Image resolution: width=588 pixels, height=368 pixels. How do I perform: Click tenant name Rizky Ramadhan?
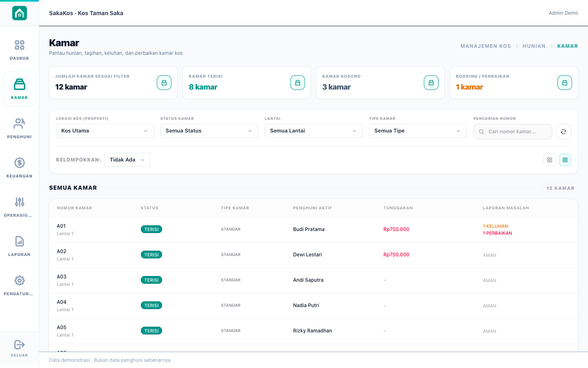coord(312,331)
